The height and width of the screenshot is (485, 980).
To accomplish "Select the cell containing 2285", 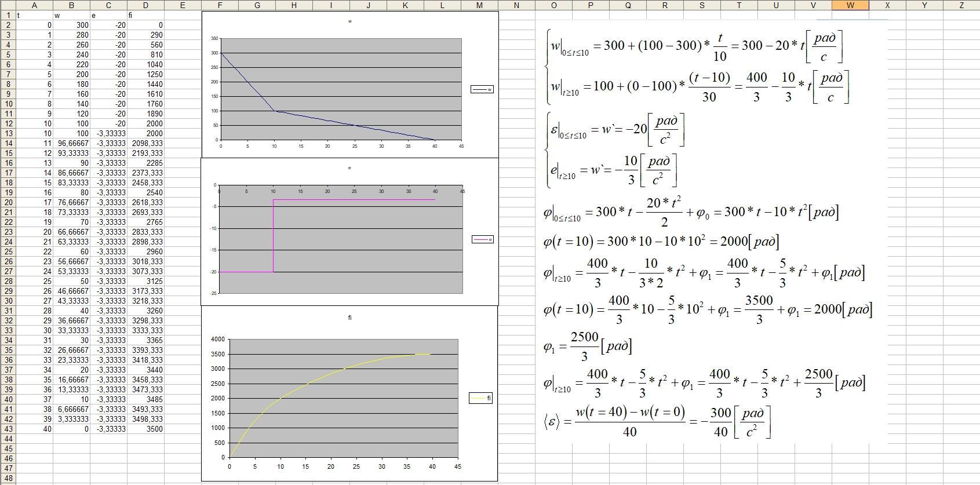I will [145, 163].
